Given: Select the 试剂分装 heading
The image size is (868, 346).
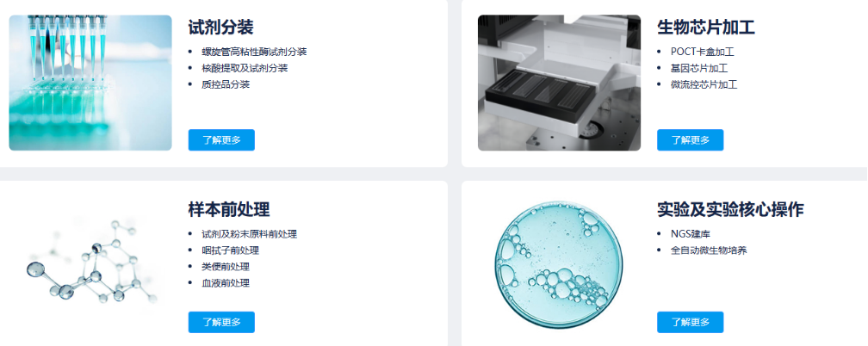Looking at the screenshot, I should click(220, 28).
